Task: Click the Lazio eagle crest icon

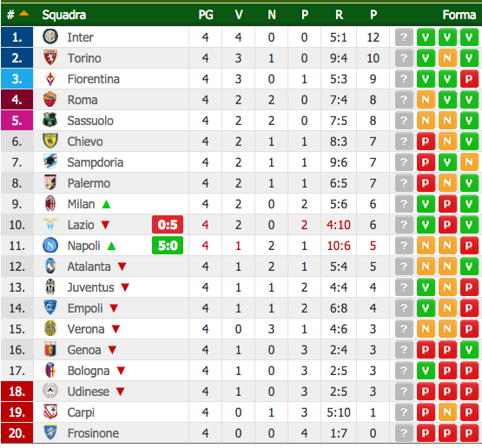Action: [50, 224]
